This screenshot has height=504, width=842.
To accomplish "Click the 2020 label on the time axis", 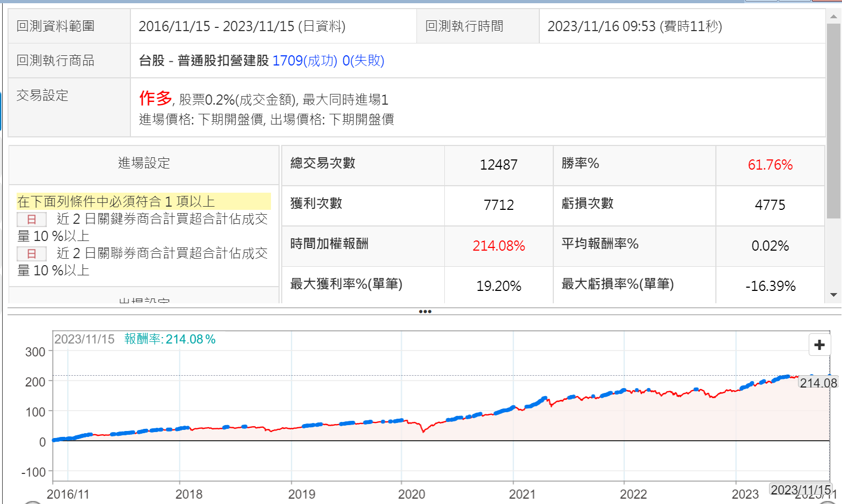I will click(x=411, y=494).
